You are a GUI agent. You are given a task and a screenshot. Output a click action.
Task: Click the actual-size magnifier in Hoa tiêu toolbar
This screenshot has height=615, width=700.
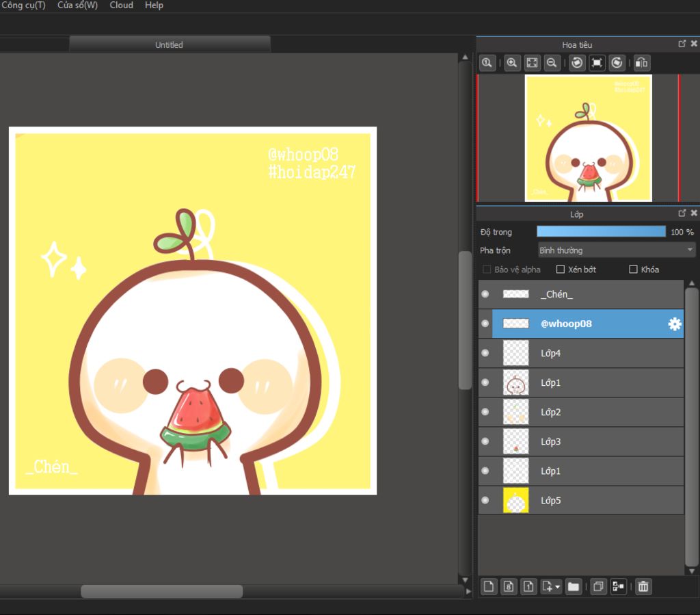487,63
